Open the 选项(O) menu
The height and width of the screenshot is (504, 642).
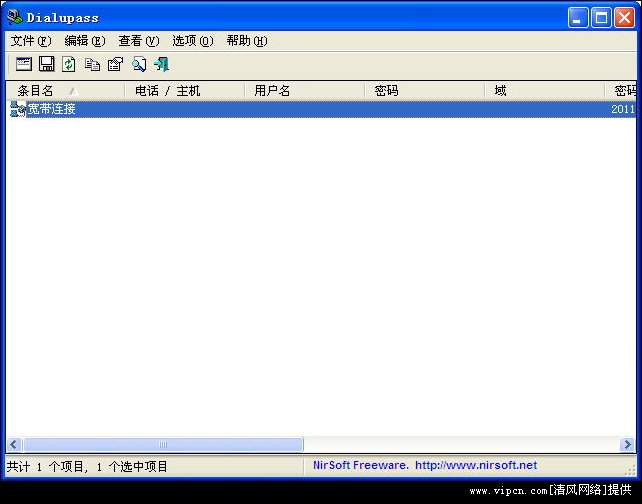pos(193,41)
